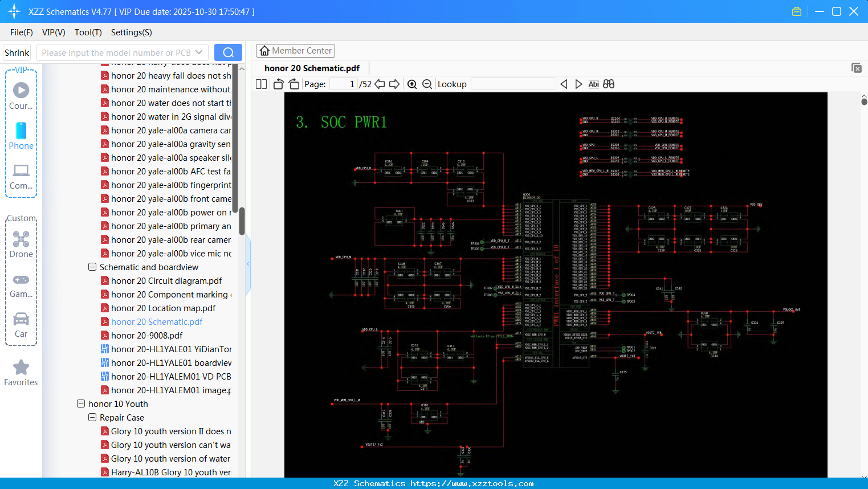Open honor 20-HL1YALEM01 image file
Image resolution: width=868 pixels, height=489 pixels.
[x=166, y=390]
